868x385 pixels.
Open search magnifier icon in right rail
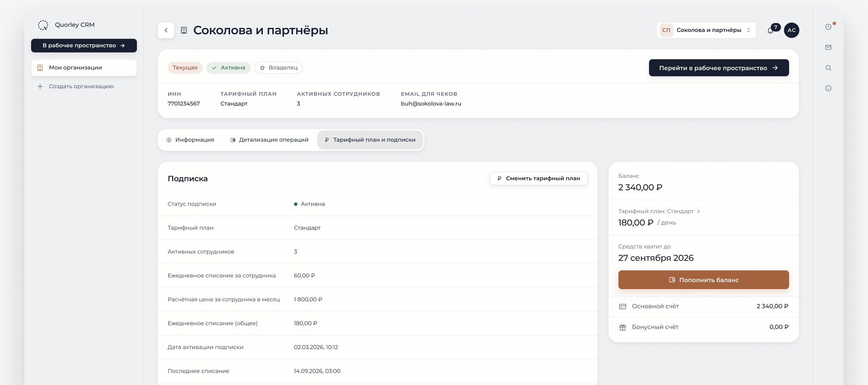click(828, 68)
